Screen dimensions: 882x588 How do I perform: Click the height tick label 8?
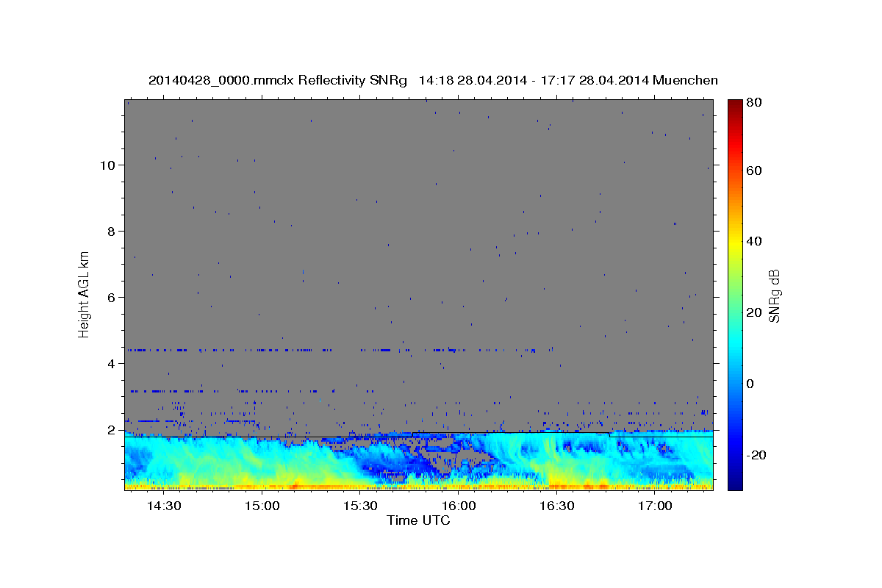112,232
